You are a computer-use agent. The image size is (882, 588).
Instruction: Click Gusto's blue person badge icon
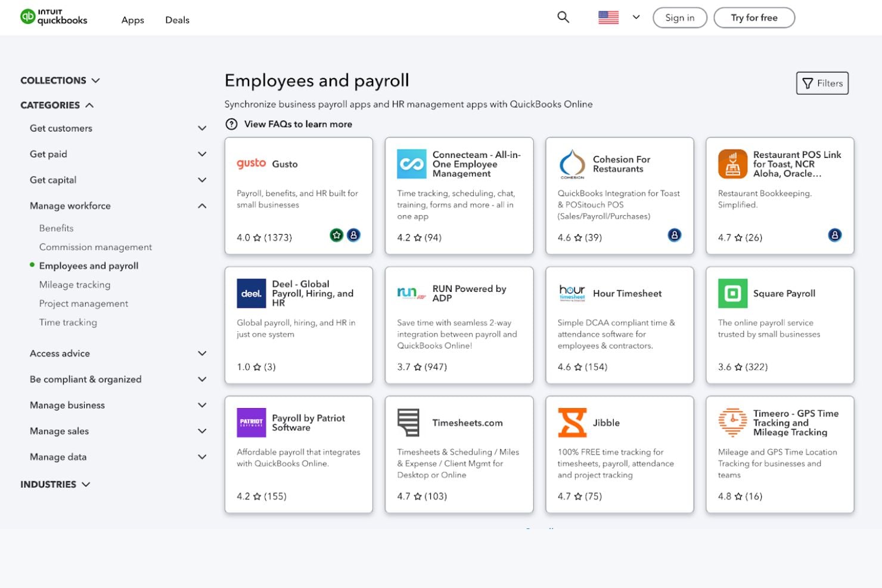(x=353, y=235)
